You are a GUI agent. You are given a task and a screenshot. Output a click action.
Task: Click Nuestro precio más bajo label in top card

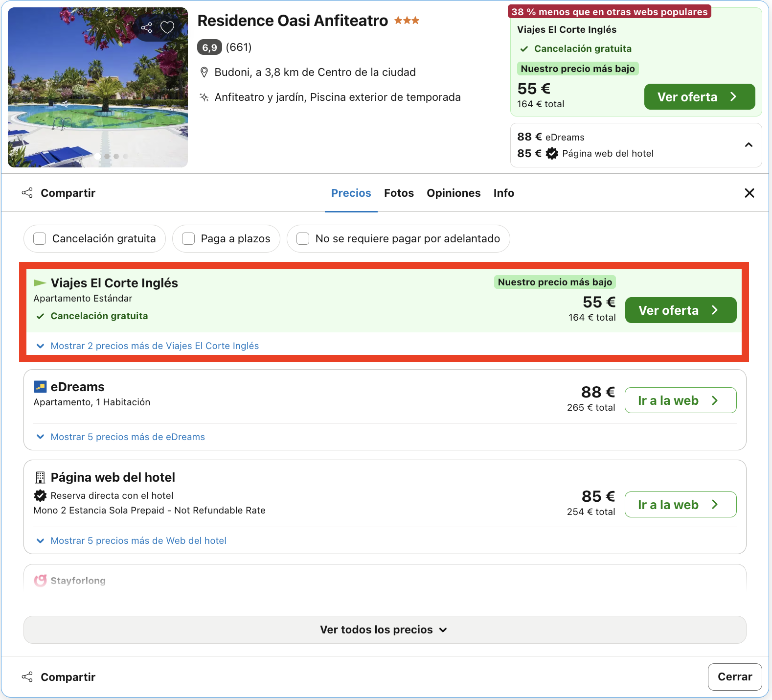[x=578, y=69]
